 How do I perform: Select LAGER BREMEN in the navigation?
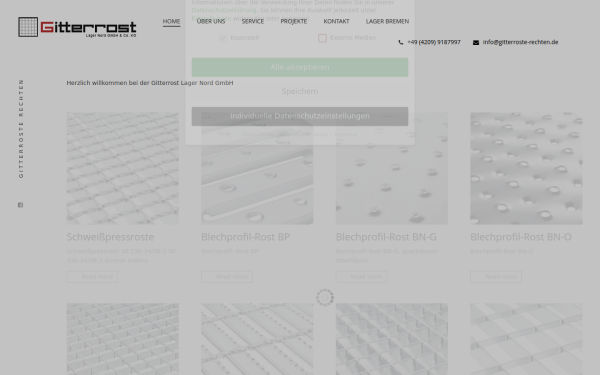coord(387,21)
